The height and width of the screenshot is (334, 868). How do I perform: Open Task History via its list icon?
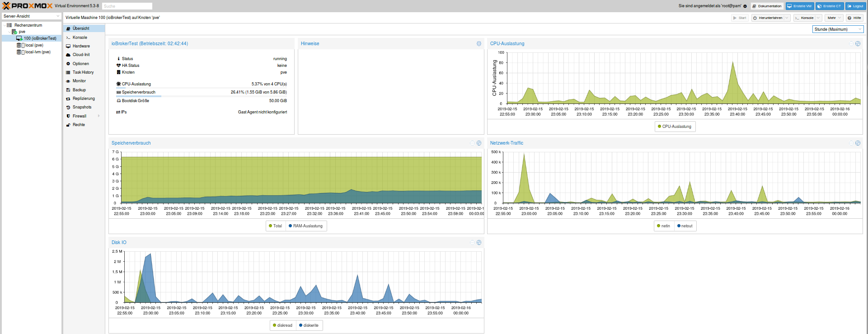[x=68, y=72]
